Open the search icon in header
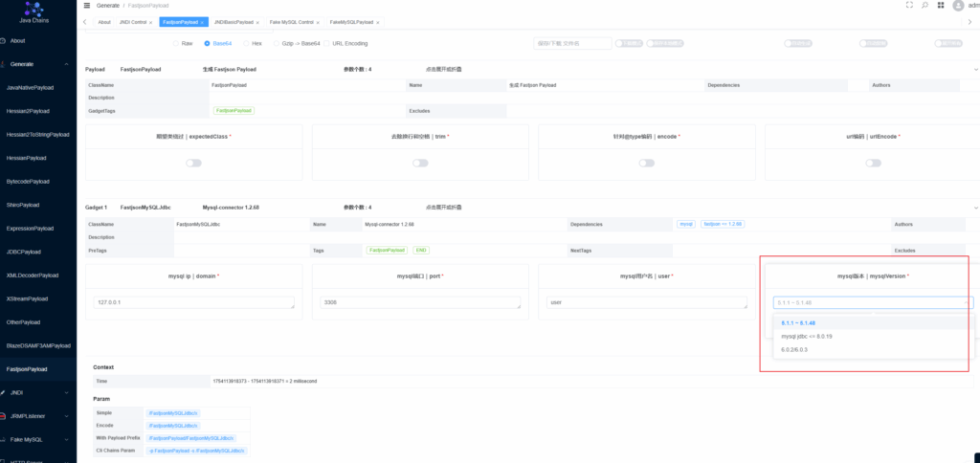Screen dimensions: 980x463 tap(924, 6)
